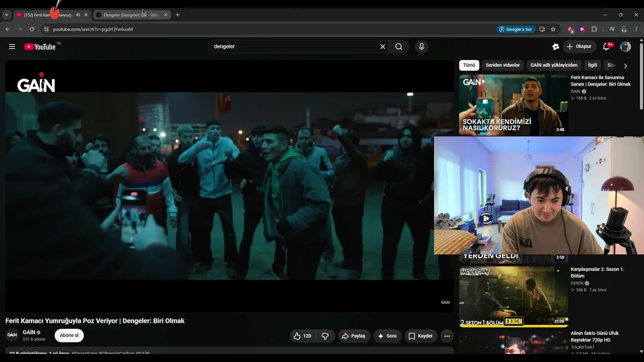Select the 'Seriden videolar' chip
The image size is (644, 362).
(x=503, y=65)
